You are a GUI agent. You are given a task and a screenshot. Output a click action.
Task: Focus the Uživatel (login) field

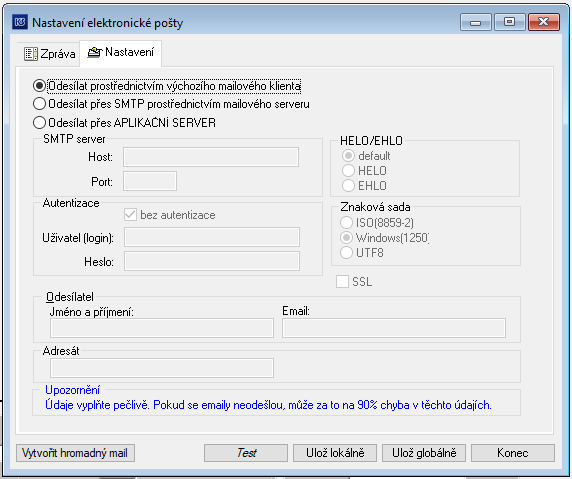pyautogui.click(x=212, y=237)
